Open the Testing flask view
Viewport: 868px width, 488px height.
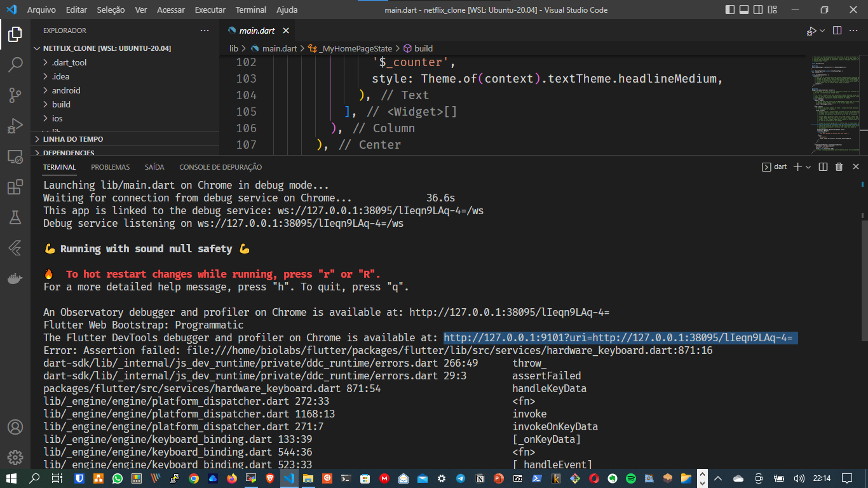click(x=15, y=217)
